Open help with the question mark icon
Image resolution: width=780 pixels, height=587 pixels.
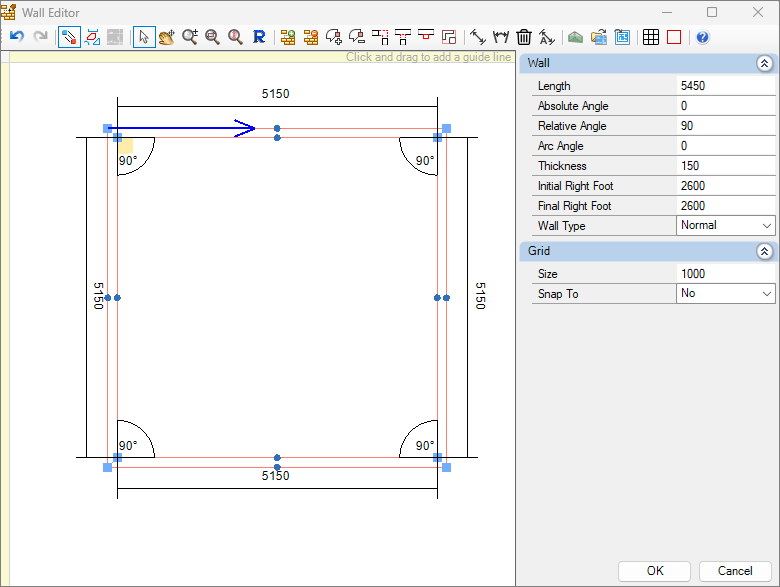tap(702, 37)
